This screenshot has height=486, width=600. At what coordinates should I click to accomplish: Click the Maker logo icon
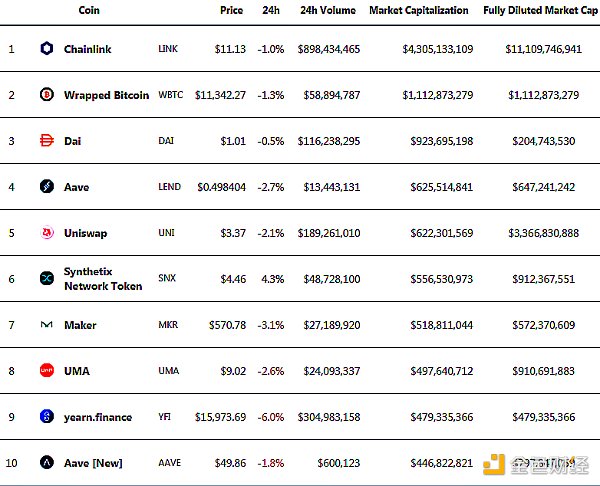[46, 325]
